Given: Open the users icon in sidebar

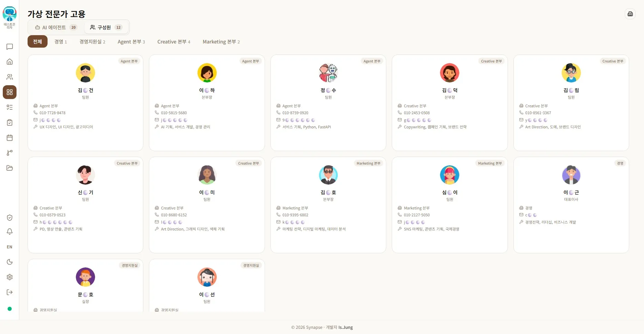Looking at the screenshot, I should tap(10, 77).
